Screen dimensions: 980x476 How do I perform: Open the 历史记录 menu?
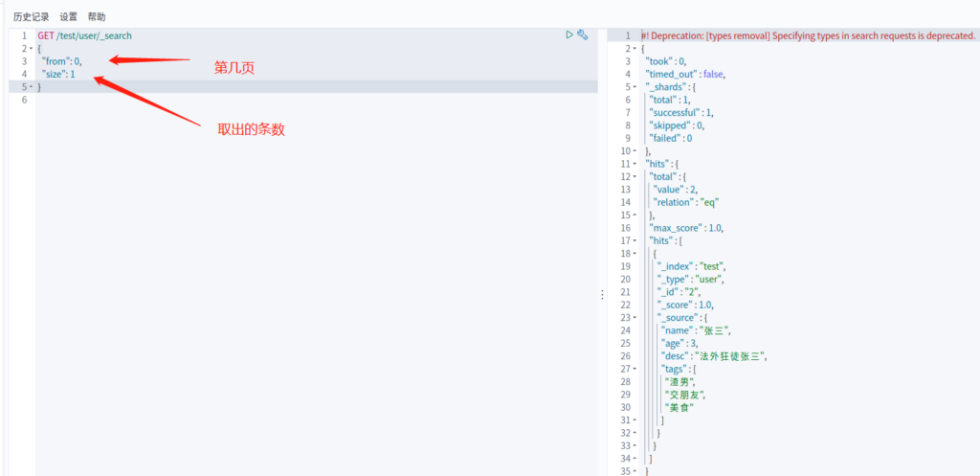[32, 16]
